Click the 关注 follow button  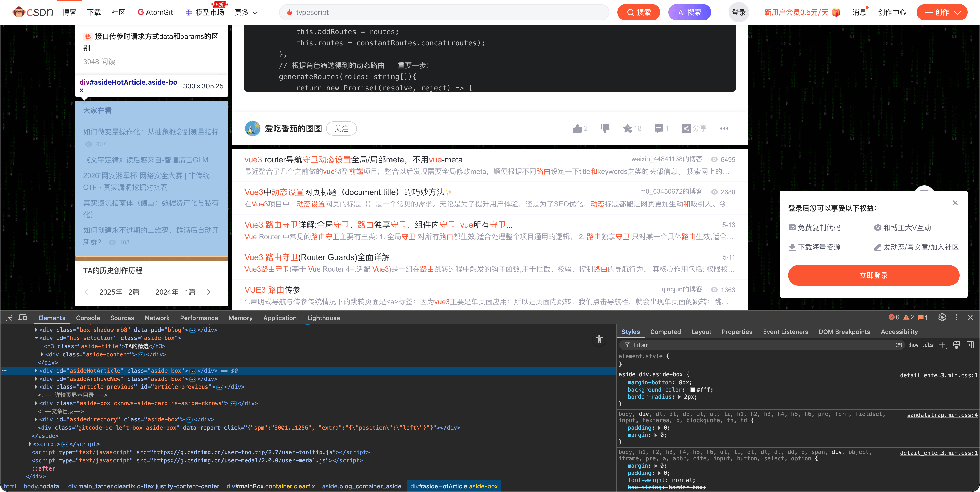click(341, 129)
